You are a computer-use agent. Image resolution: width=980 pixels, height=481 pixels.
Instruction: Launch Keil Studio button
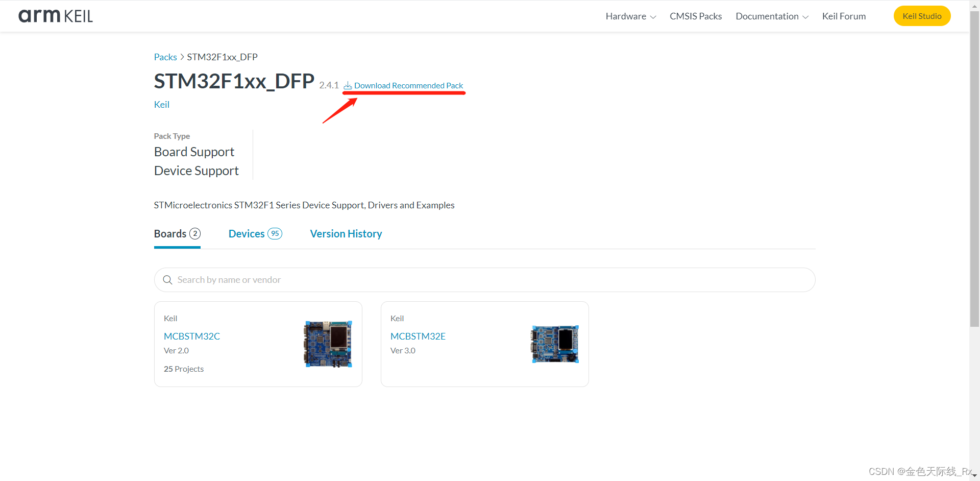coord(922,16)
